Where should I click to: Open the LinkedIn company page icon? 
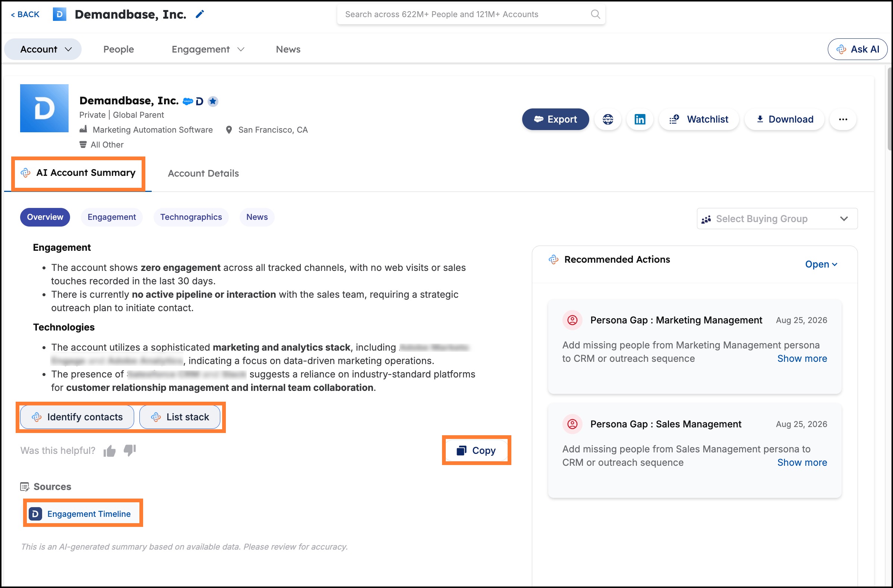[x=640, y=119]
